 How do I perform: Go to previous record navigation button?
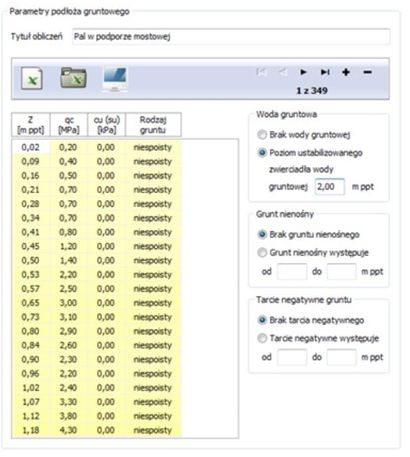[283, 72]
